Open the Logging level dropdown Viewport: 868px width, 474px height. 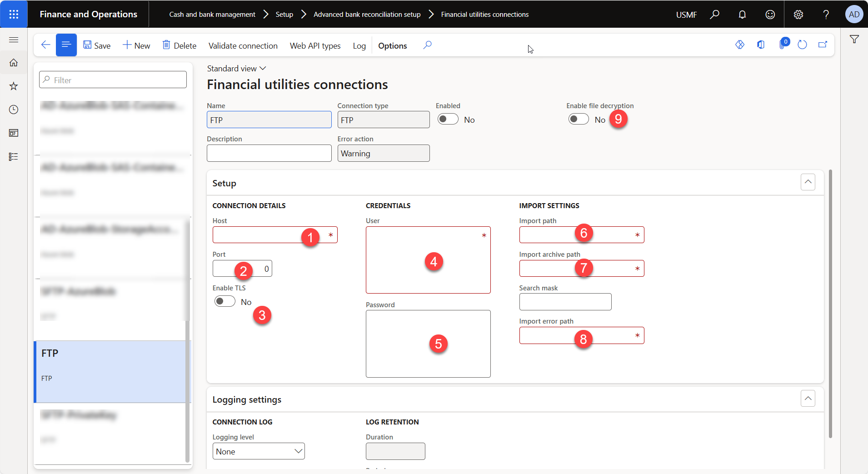pyautogui.click(x=259, y=451)
